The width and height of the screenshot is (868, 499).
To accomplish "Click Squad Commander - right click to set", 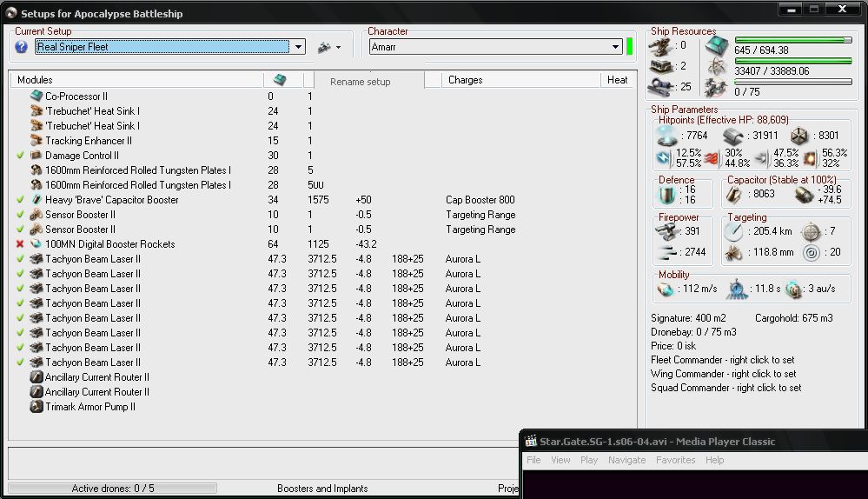I will (726, 388).
